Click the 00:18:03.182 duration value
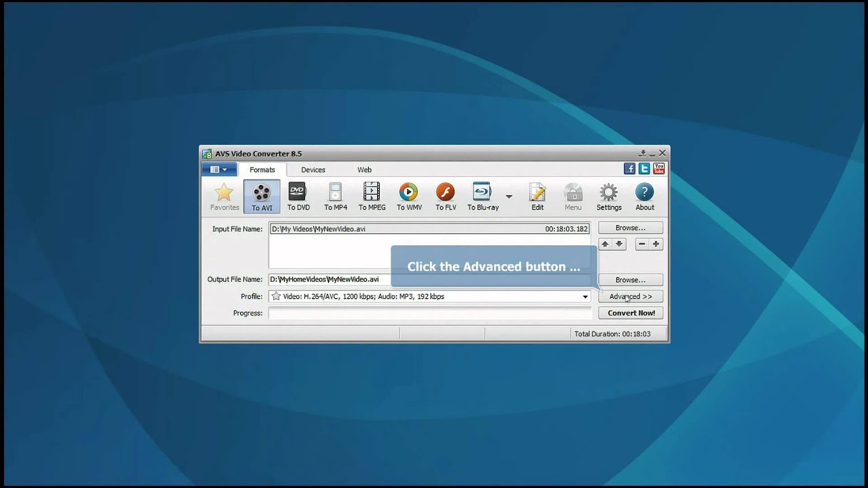Screen dimensions: 868x488 (x=567, y=229)
